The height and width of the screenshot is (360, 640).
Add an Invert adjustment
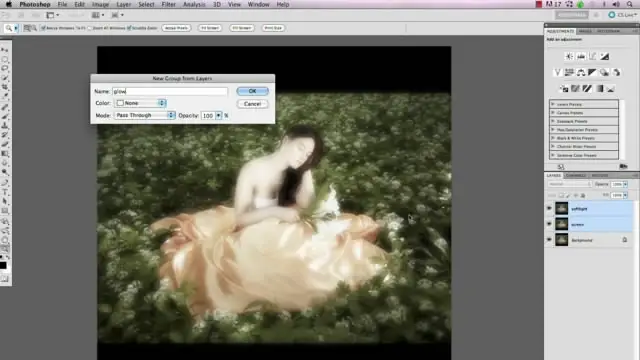(564, 89)
